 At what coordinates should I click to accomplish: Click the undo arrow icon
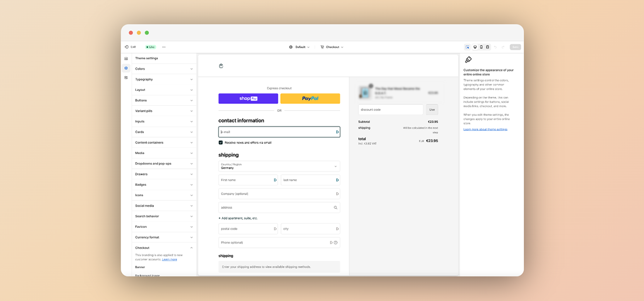(x=496, y=47)
